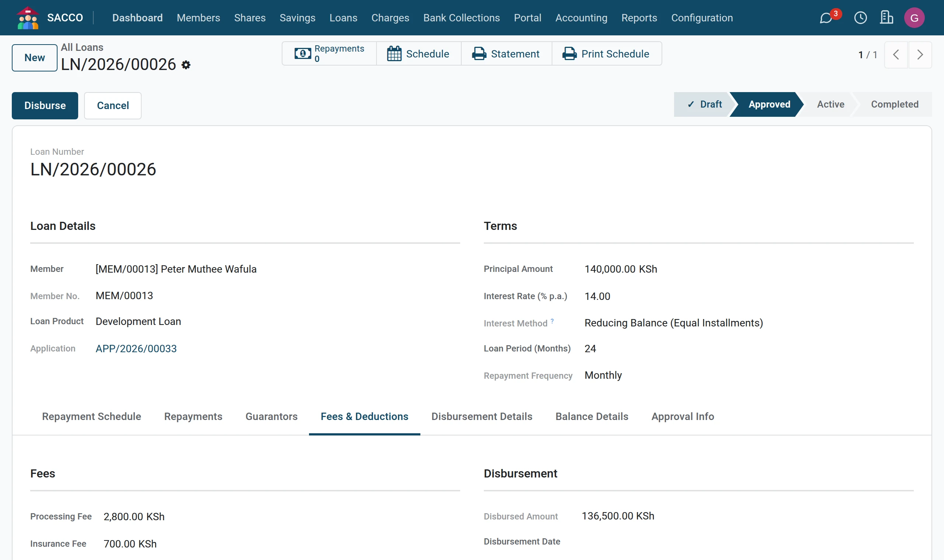Screen dimensions: 944x560
Task: Click the Cancel button
Action: 112,105
